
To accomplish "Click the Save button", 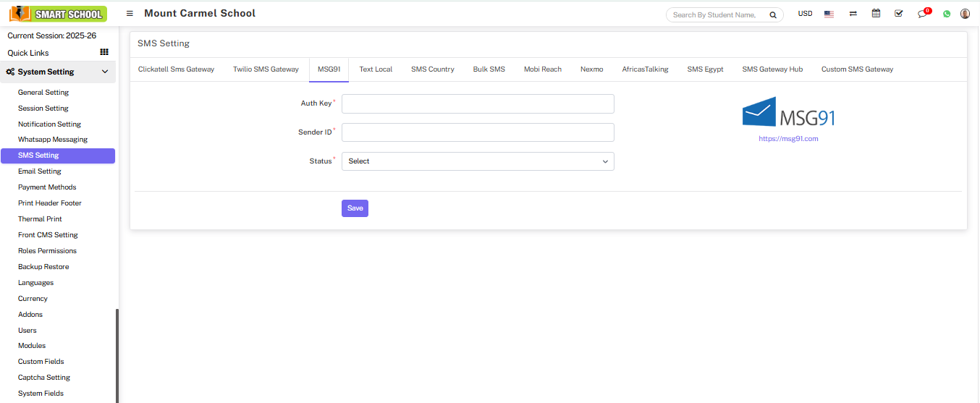I will tap(355, 208).
